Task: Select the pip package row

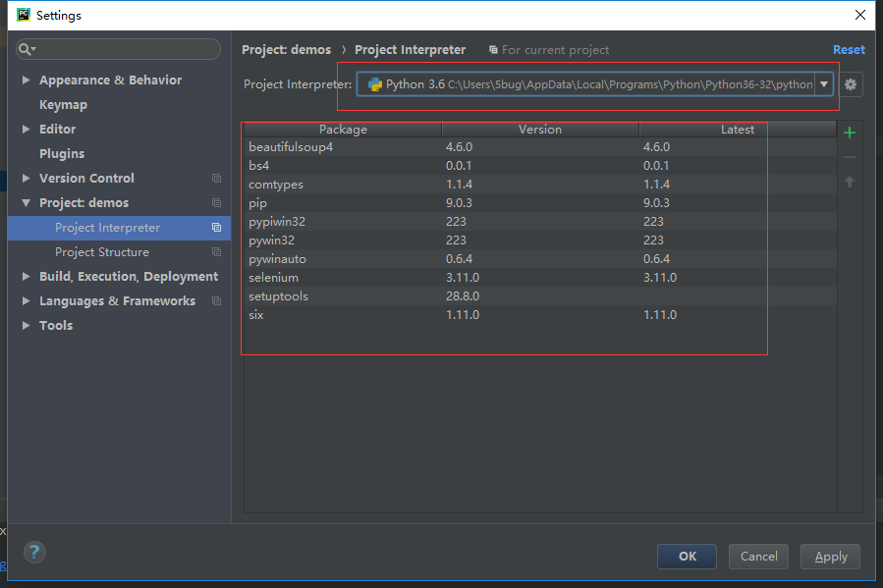Action: click(540, 202)
